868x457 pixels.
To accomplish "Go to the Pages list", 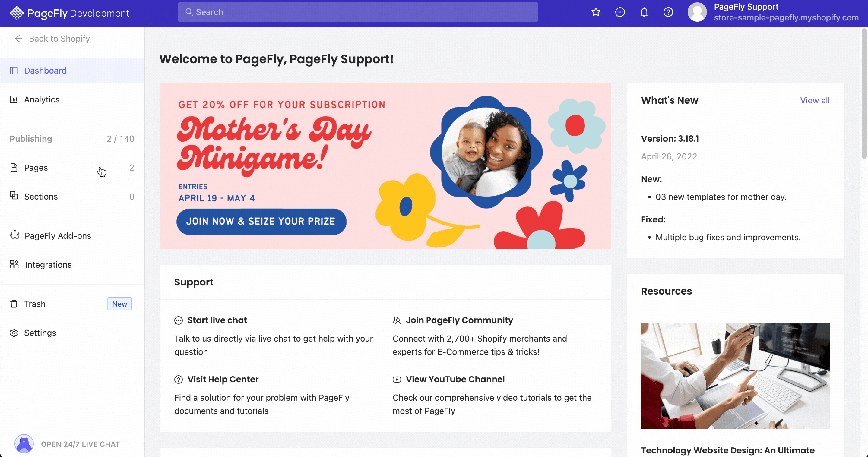I will [x=72, y=167].
